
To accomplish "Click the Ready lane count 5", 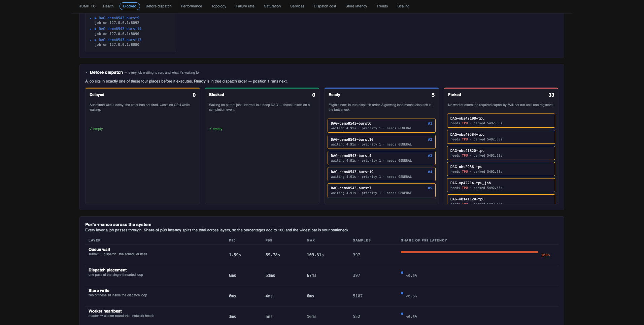I will (433, 95).
